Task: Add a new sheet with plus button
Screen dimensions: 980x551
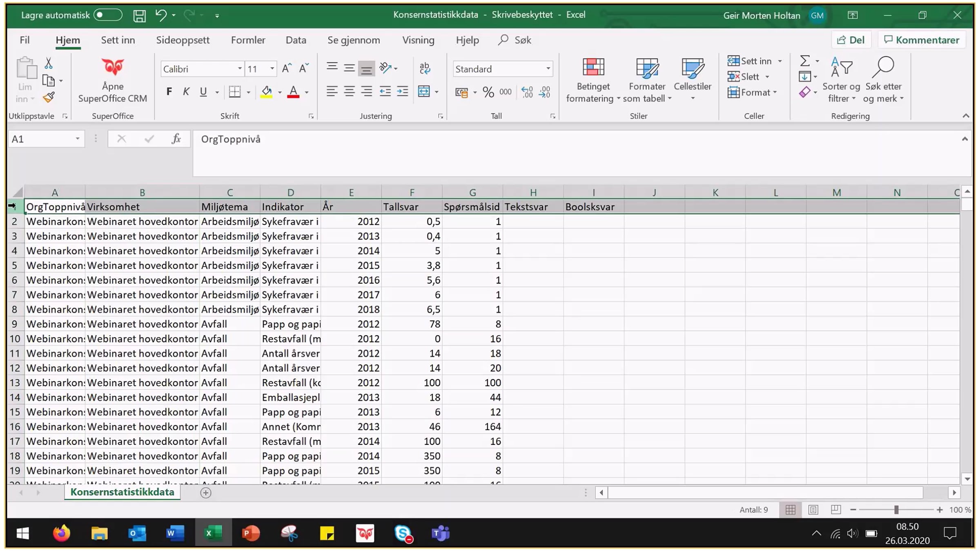Action: tap(206, 493)
